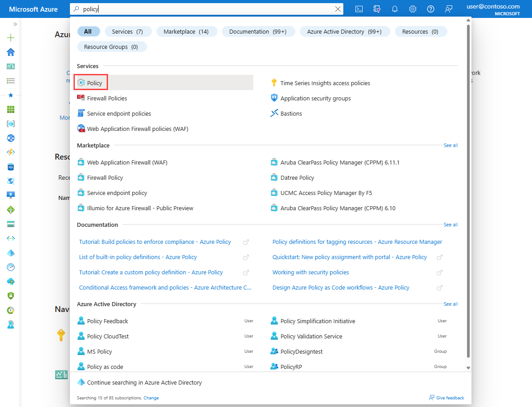Open SQL databases icon in the sidebar

[11, 167]
